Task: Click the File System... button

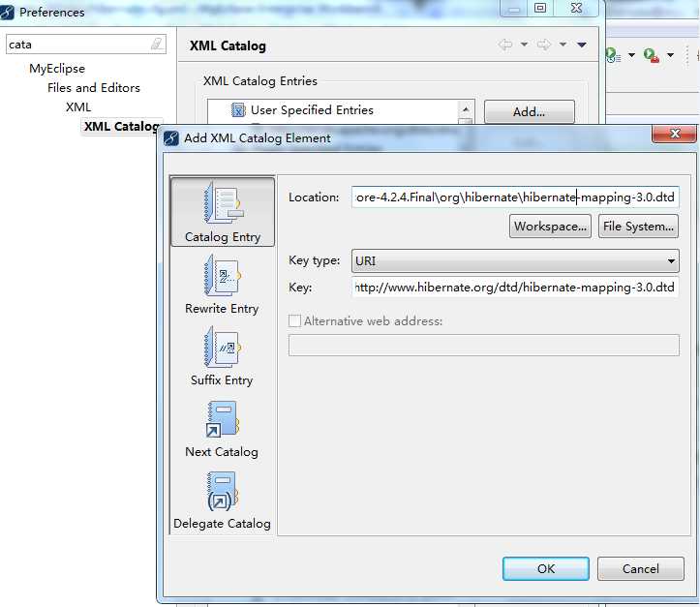Action: [638, 227]
